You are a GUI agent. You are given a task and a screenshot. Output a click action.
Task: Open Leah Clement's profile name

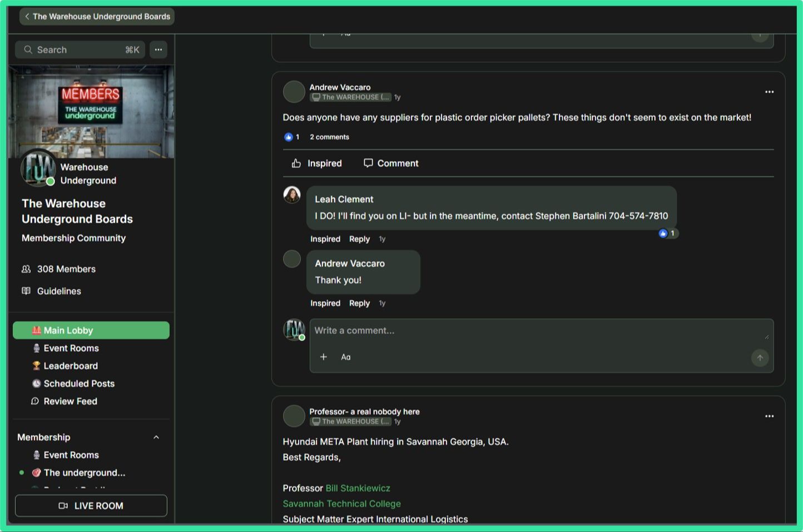pos(344,200)
